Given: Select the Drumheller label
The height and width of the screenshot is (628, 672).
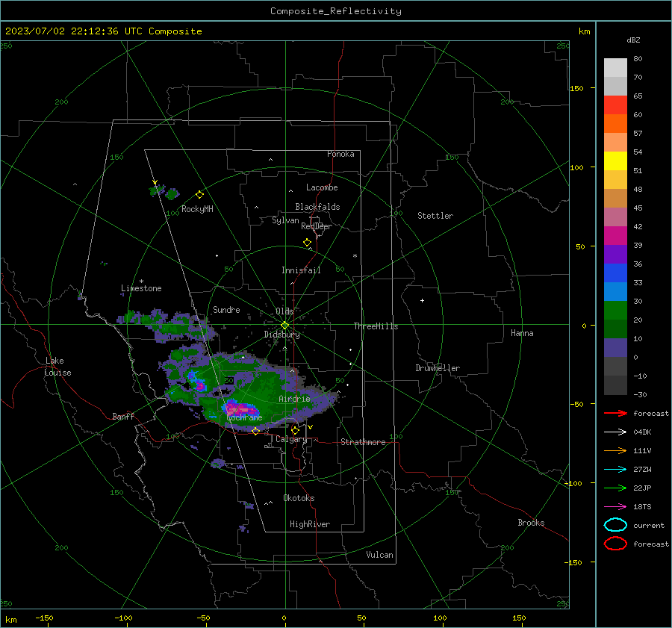Looking at the screenshot, I should [x=438, y=368].
